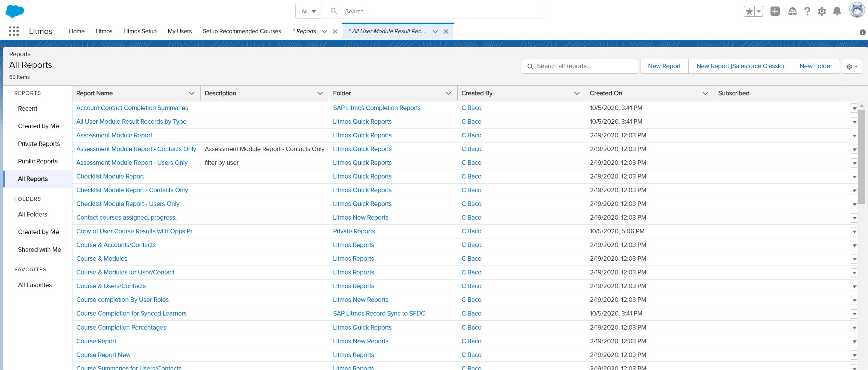Open the list view settings gear beside New Folder
This screenshot has height=370, width=868.
(852, 66)
